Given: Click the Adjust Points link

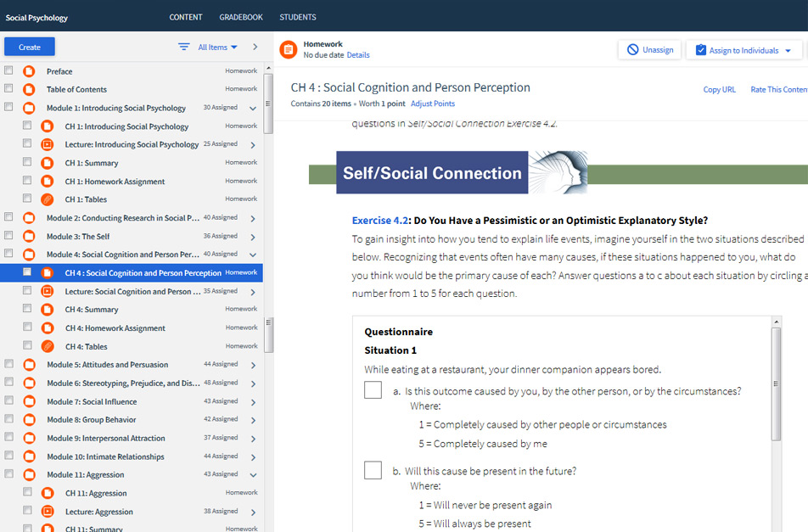Looking at the screenshot, I should click(433, 104).
